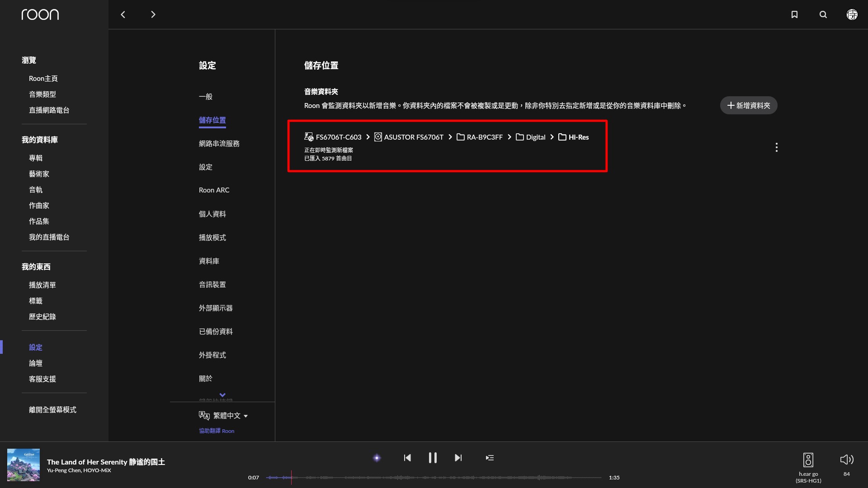The height and width of the screenshot is (488, 868).
Task: Click 已匯入 5879 首曲目 status text
Action: (328, 159)
